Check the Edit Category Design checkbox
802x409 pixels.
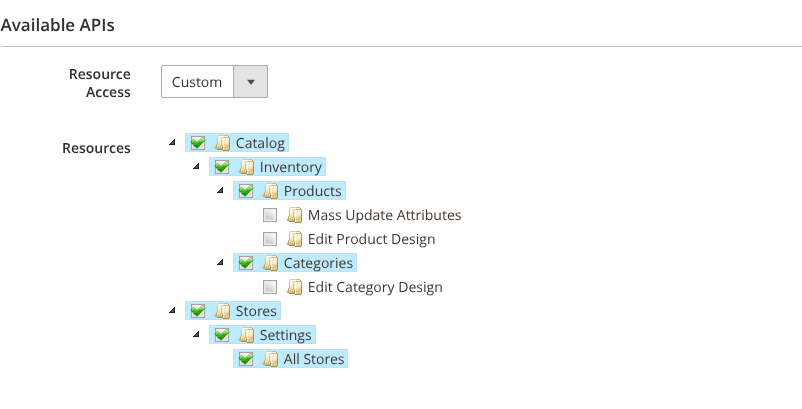click(270, 287)
